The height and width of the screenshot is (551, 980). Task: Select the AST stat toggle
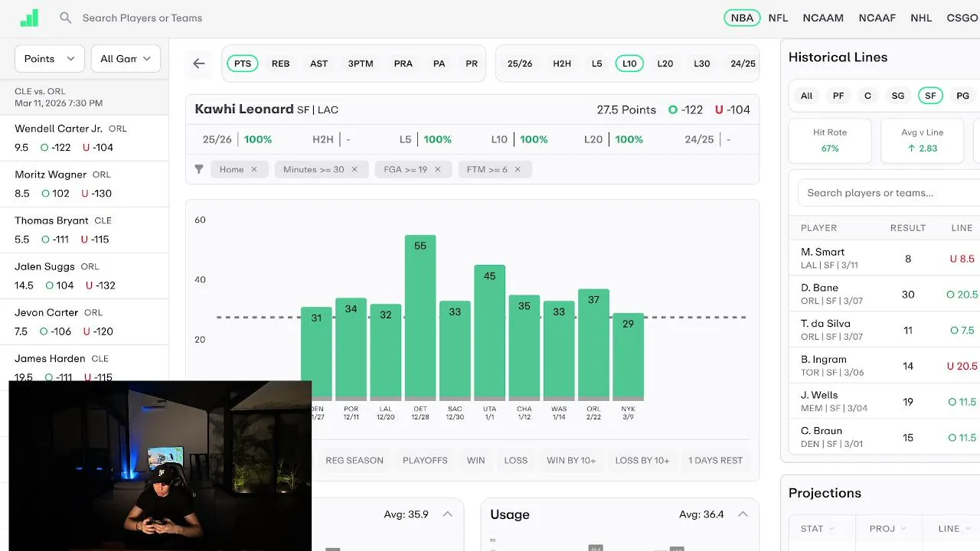pos(319,64)
